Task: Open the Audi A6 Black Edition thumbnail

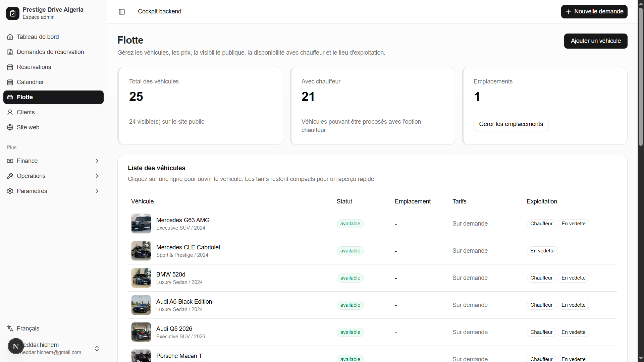Action: tap(141, 305)
